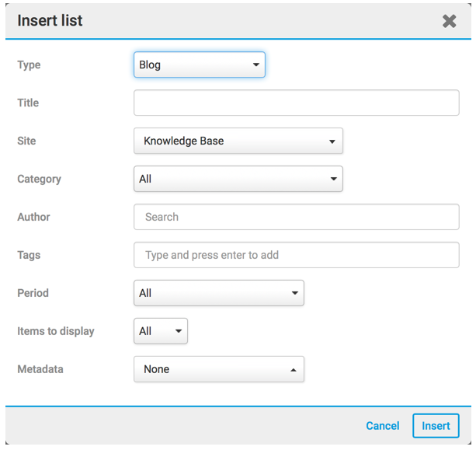This screenshot has width=476, height=450.
Task: Click the Title field label
Action: coord(28,103)
